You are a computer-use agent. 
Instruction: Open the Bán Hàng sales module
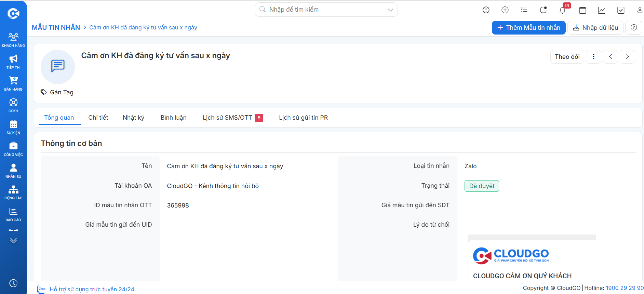pos(13,83)
